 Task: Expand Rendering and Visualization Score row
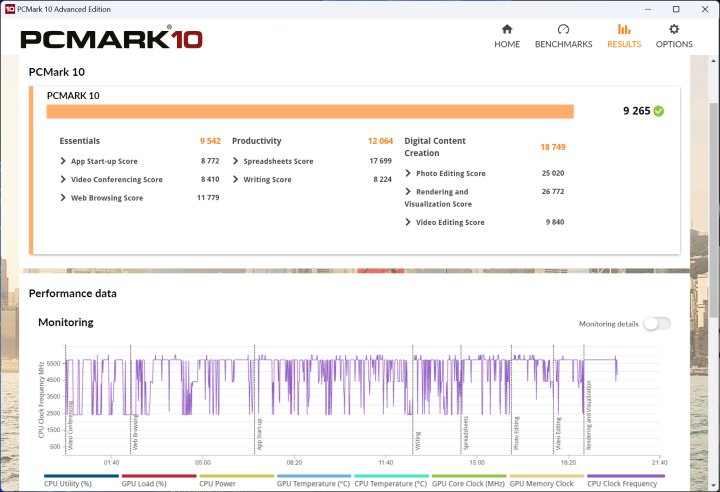pyautogui.click(x=408, y=192)
